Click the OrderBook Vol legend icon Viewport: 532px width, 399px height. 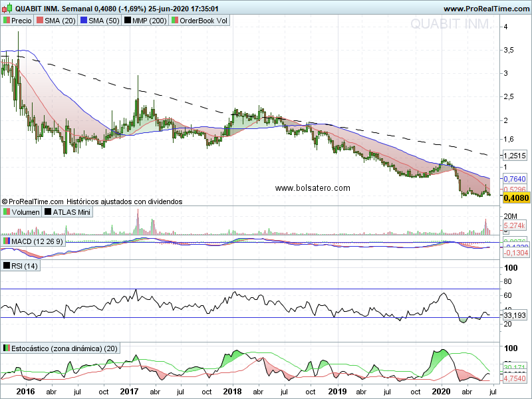coord(175,21)
